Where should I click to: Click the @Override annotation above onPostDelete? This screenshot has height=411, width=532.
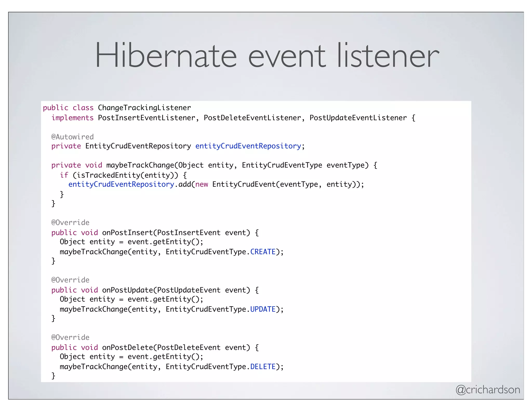70,337
